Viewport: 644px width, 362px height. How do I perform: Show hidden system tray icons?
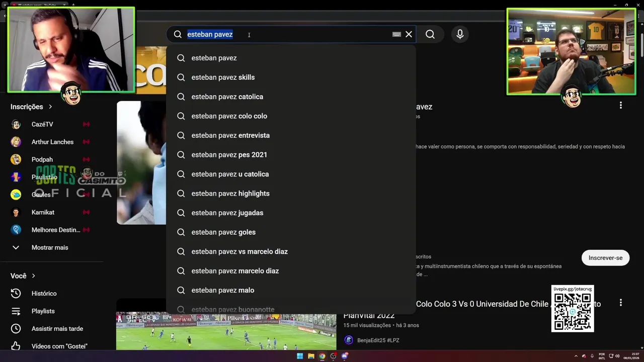(x=576, y=356)
